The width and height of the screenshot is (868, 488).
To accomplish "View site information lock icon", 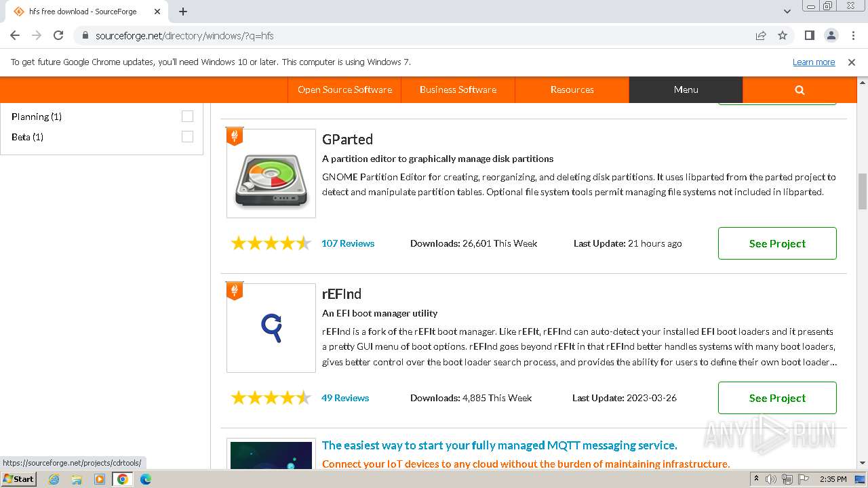I will tap(85, 35).
